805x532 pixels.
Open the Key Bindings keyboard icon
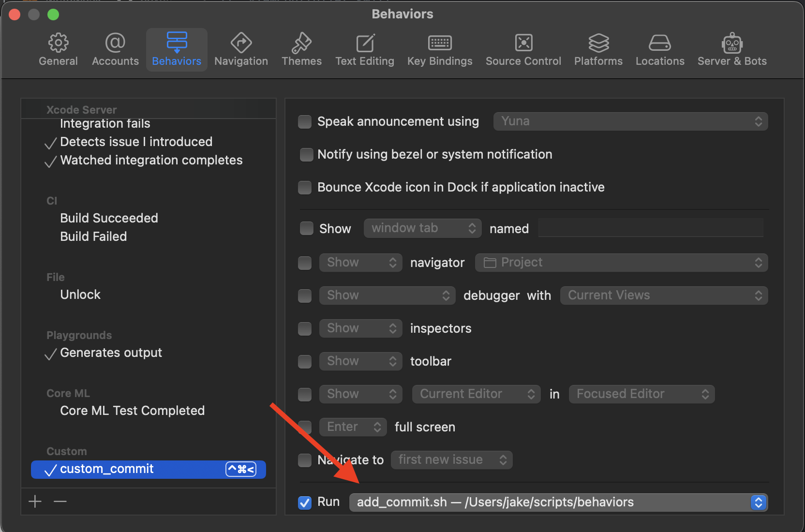440,43
